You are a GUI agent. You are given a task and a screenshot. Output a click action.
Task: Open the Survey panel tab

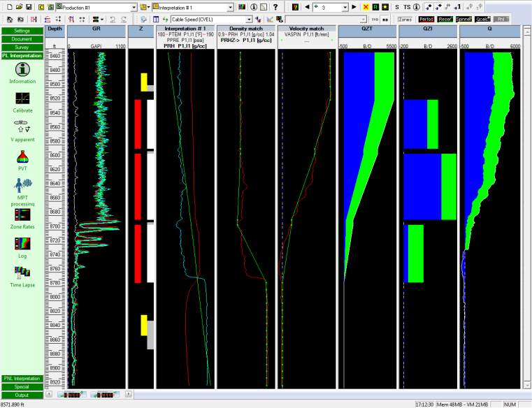pos(22,48)
